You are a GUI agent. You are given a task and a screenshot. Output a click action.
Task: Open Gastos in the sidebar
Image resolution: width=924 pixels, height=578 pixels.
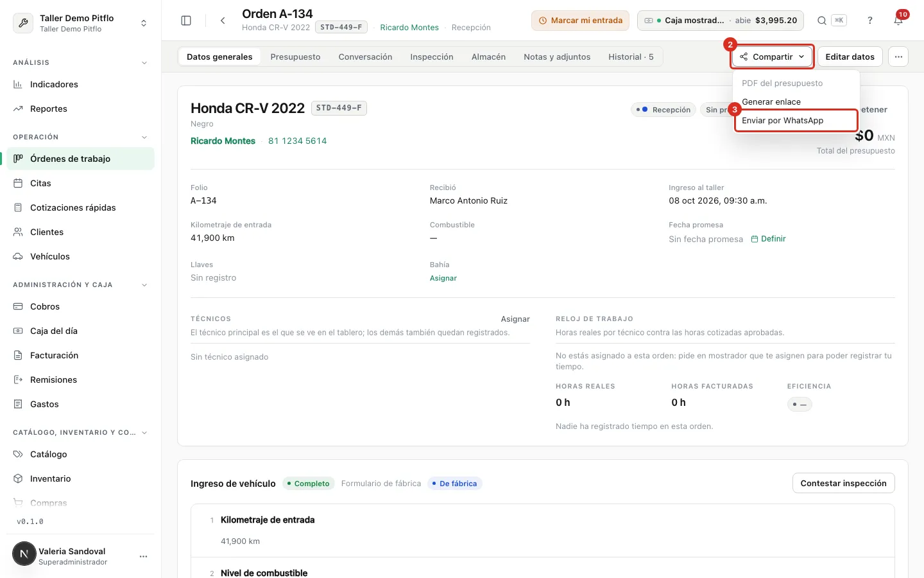(80, 404)
